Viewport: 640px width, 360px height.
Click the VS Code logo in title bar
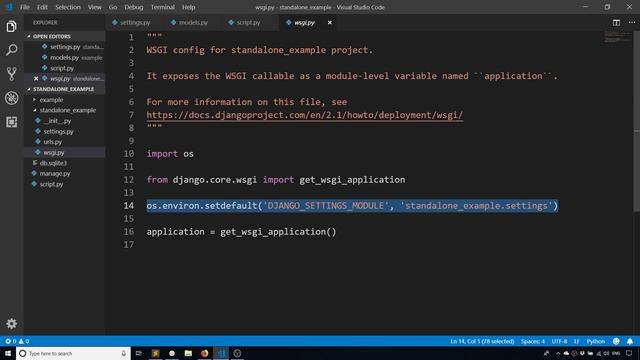(9, 7)
